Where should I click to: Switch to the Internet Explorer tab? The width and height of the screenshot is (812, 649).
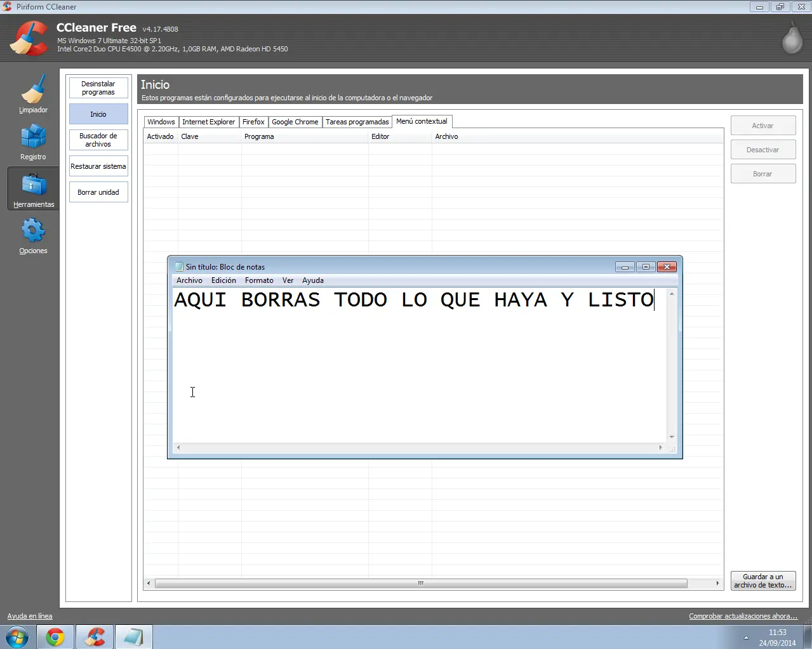pos(208,122)
